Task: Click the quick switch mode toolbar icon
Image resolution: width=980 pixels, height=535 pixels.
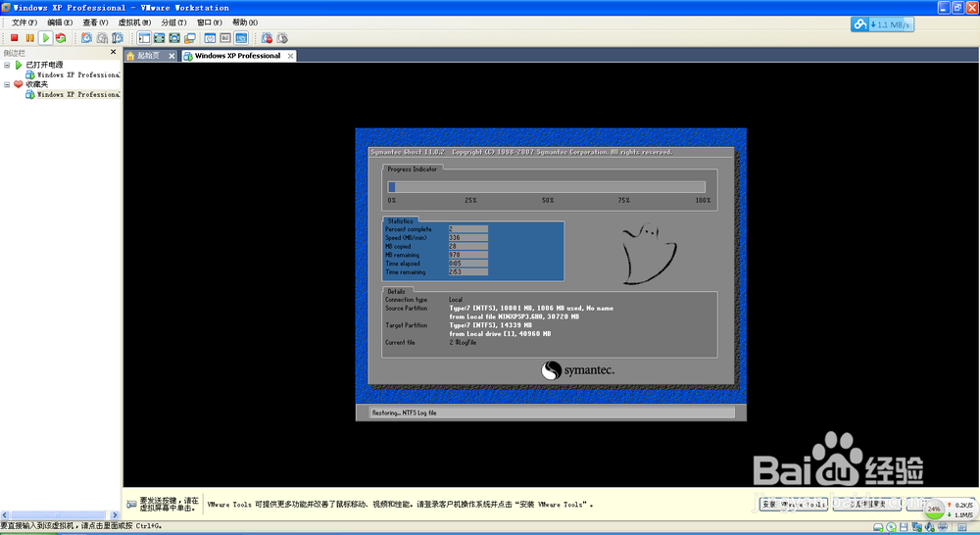Action: click(160, 38)
